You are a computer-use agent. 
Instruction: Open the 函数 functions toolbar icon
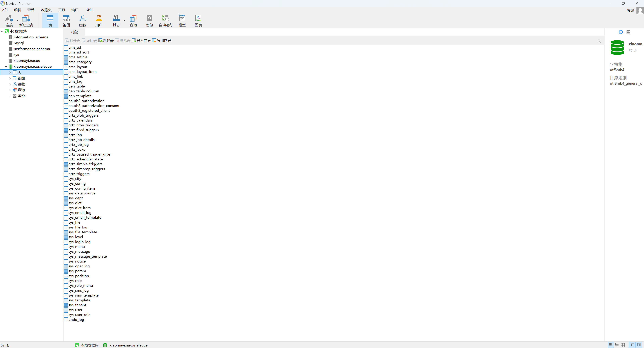pyautogui.click(x=83, y=21)
